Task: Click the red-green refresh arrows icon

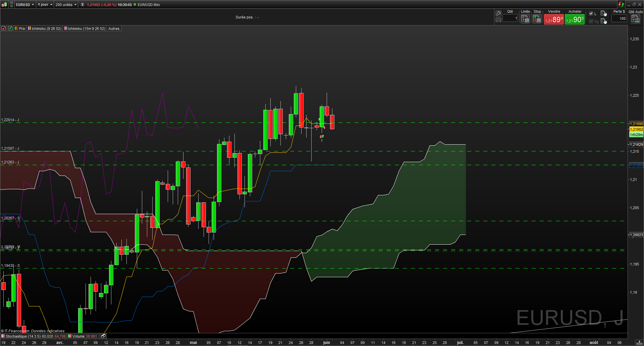Action: 621,4
